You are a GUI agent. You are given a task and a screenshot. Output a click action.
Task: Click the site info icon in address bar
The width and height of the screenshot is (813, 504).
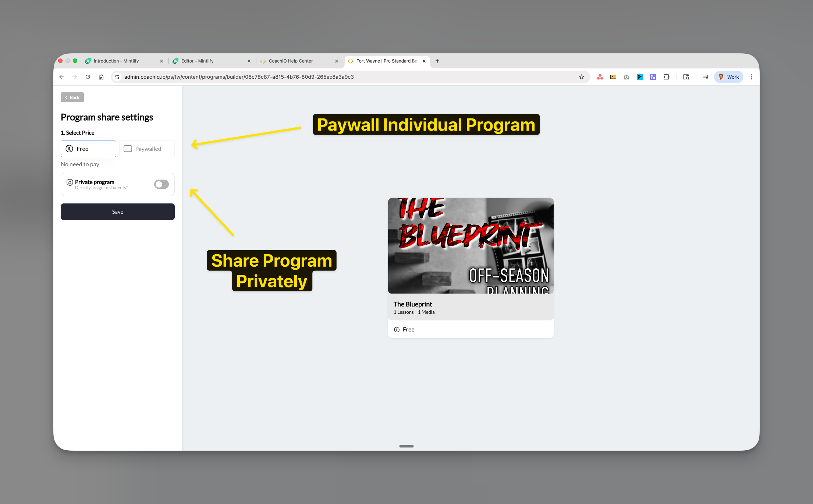pyautogui.click(x=117, y=77)
